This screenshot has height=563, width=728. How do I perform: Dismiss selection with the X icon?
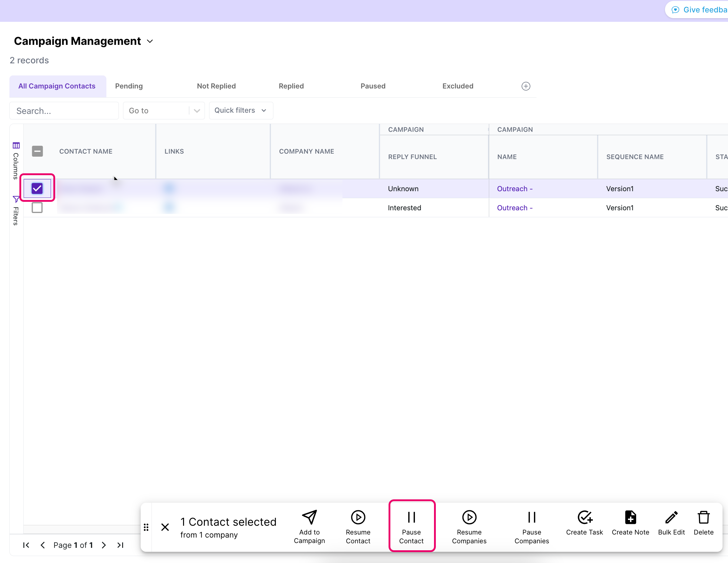click(x=165, y=527)
